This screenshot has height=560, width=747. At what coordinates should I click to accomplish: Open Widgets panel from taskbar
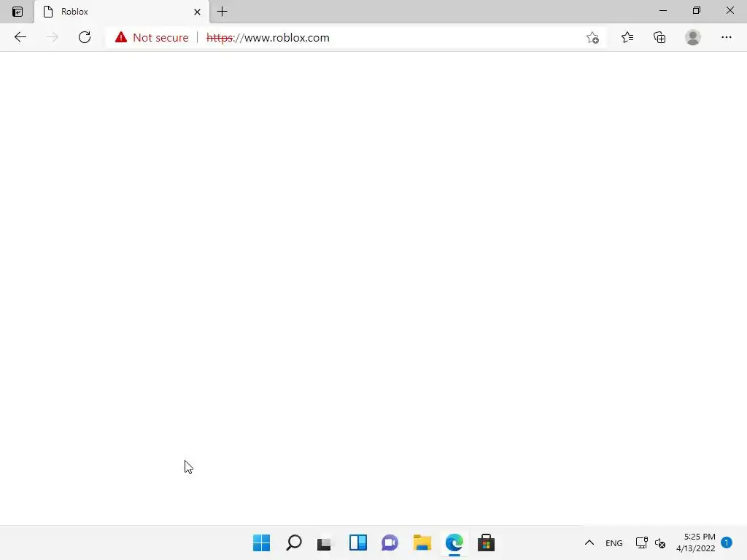(x=357, y=542)
